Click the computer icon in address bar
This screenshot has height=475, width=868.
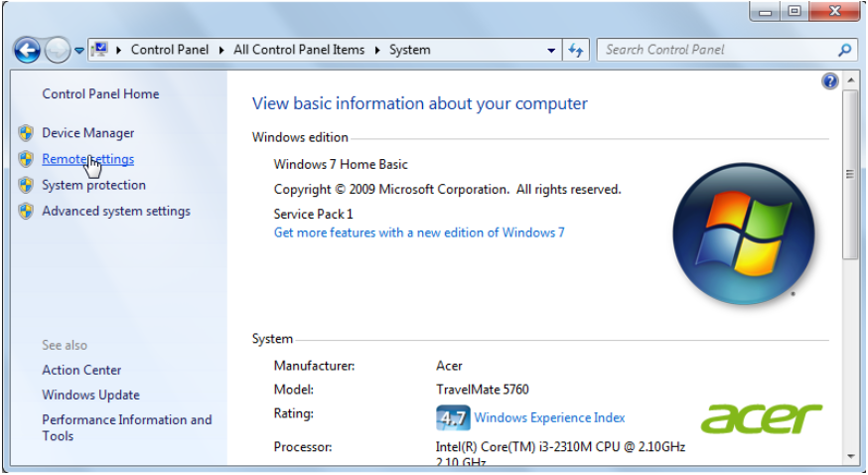99,50
